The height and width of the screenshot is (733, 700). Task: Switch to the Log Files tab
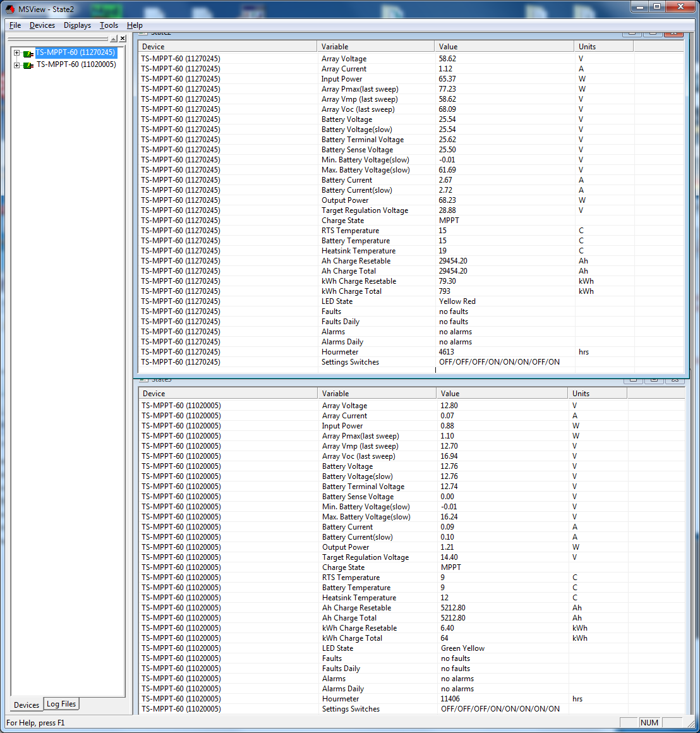61,704
